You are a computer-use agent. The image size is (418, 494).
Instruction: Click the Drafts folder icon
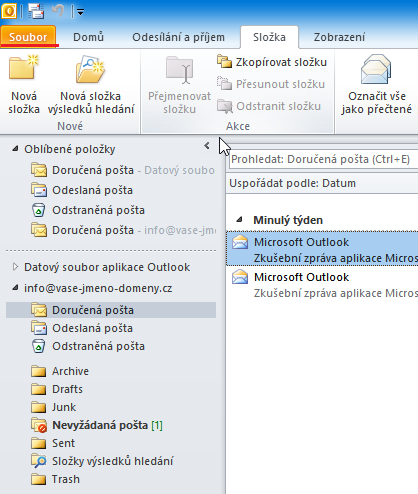coord(39,389)
